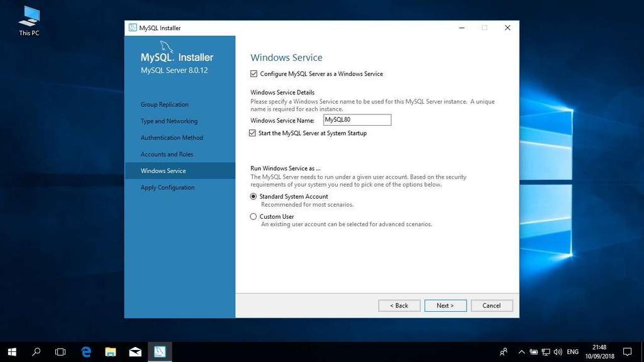Click the Windows Service Name field
The height and width of the screenshot is (362, 644).
tap(357, 120)
